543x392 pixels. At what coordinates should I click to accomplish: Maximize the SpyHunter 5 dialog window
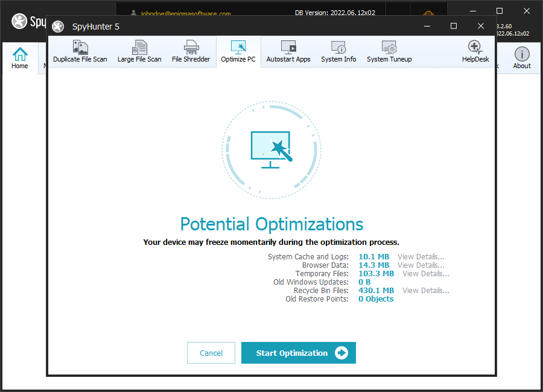click(x=454, y=26)
